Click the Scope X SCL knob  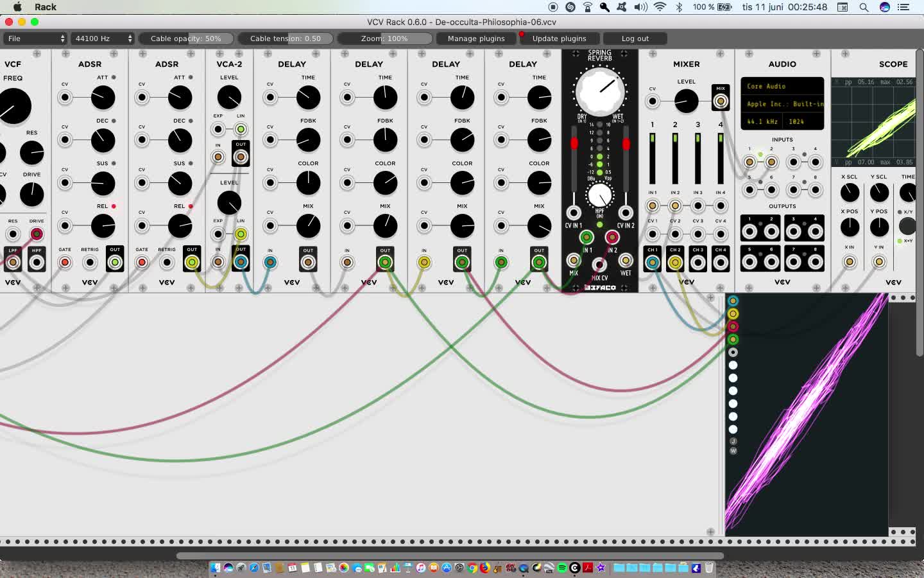(x=850, y=192)
